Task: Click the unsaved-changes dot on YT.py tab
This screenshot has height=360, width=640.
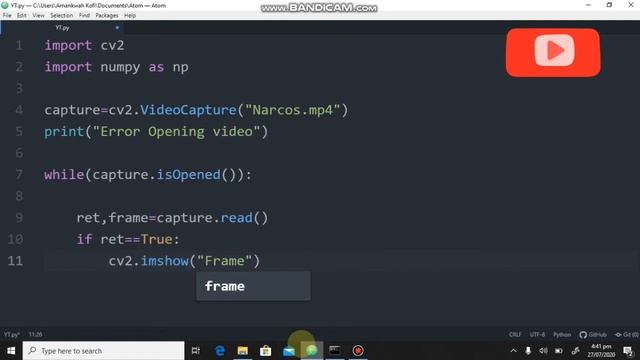Action: point(117,28)
